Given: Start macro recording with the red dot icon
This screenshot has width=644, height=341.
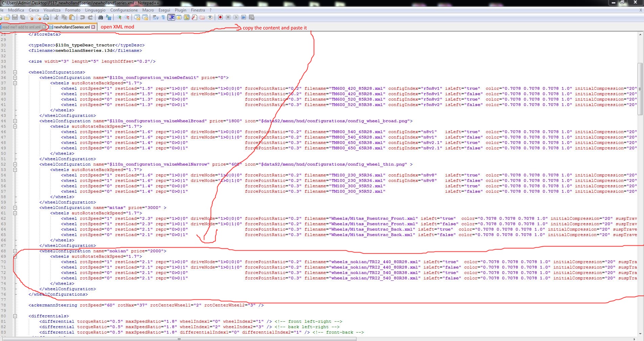Looking at the screenshot, I should [x=220, y=17].
